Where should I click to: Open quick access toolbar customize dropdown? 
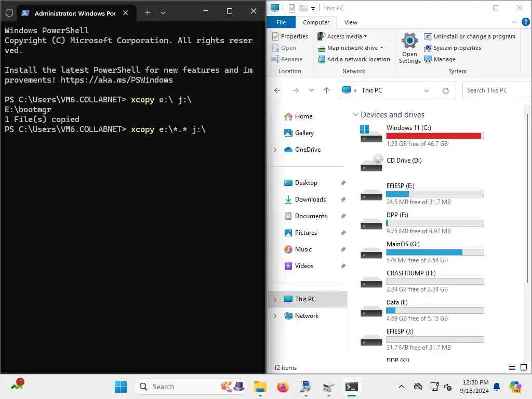pyautogui.click(x=313, y=9)
